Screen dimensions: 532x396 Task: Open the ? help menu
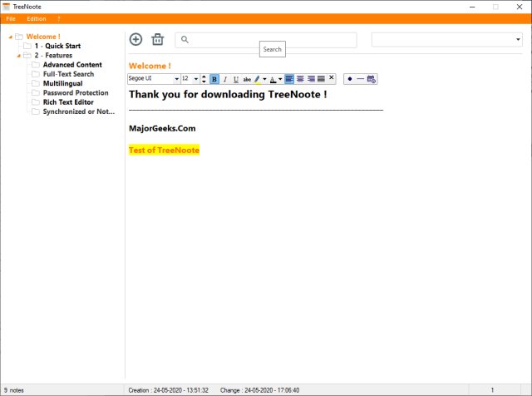[x=59, y=18]
